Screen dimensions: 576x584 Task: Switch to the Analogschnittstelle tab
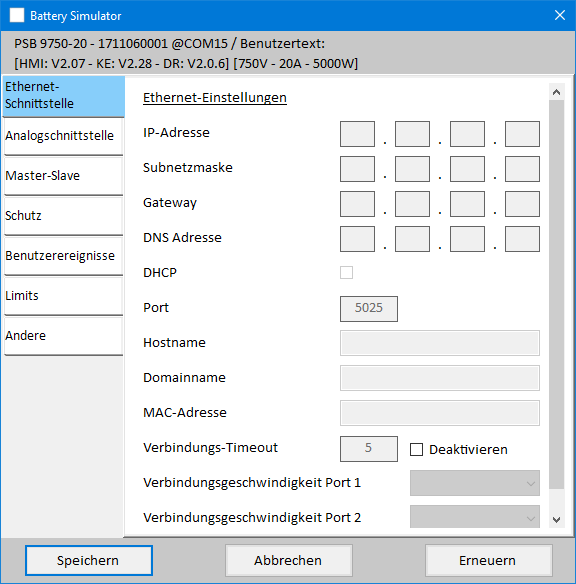click(x=63, y=136)
